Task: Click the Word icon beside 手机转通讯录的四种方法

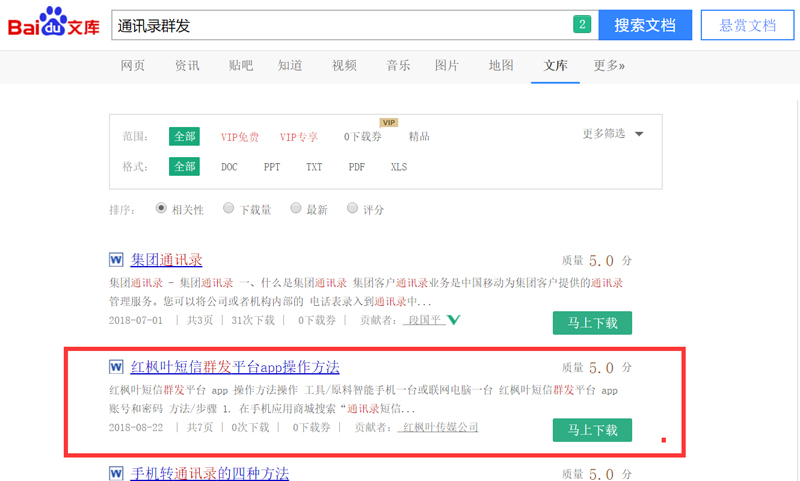Action: click(116, 473)
